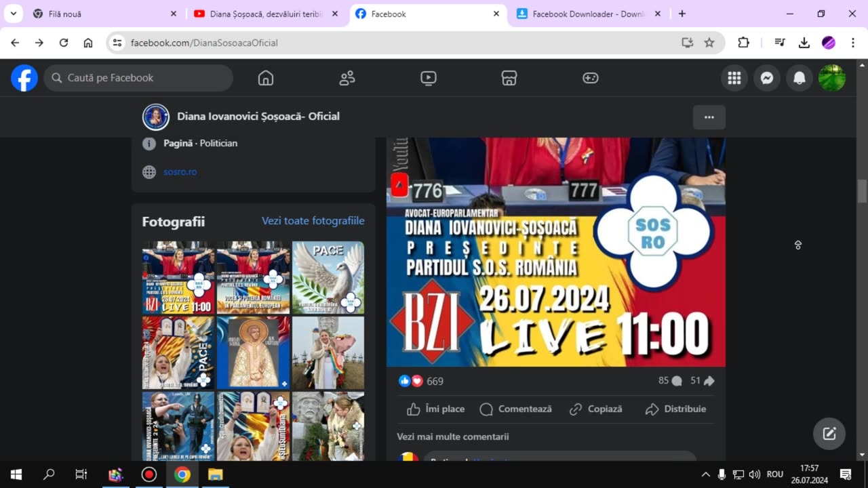Open the Chrome three-dot menu
Image resolution: width=868 pixels, height=488 pixels.
[x=852, y=43]
